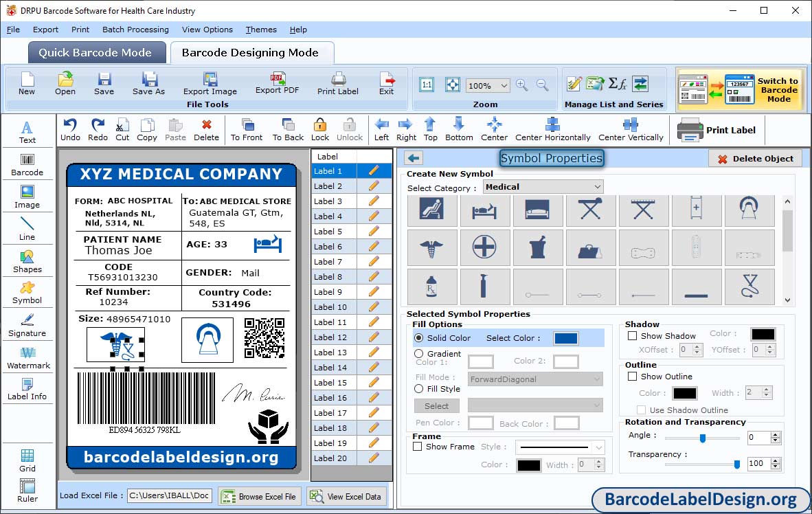812x514 pixels.
Task: Center object Horizontally on label
Action: click(x=553, y=130)
